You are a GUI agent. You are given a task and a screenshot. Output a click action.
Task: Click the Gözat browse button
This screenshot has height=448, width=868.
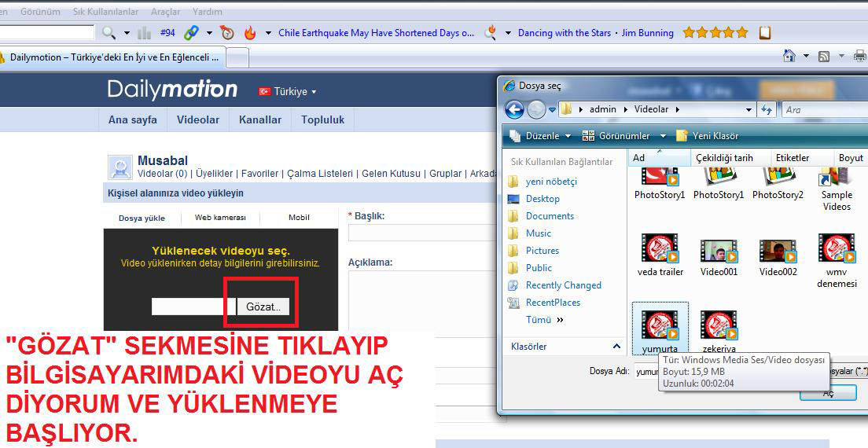(263, 307)
